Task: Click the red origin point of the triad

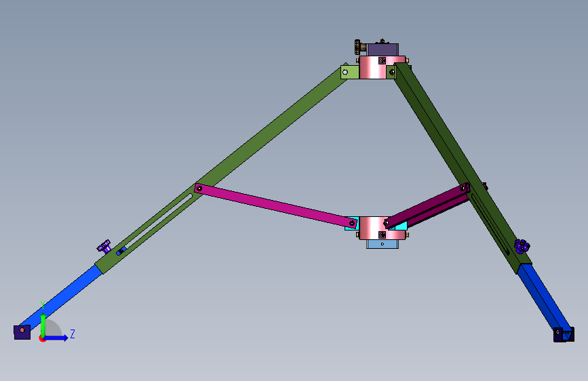Action: pyautogui.click(x=42, y=340)
